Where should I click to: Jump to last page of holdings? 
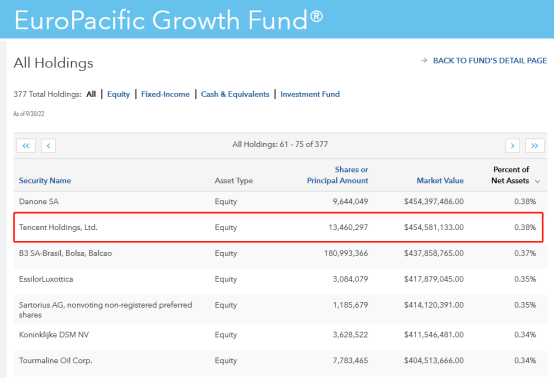coord(535,146)
